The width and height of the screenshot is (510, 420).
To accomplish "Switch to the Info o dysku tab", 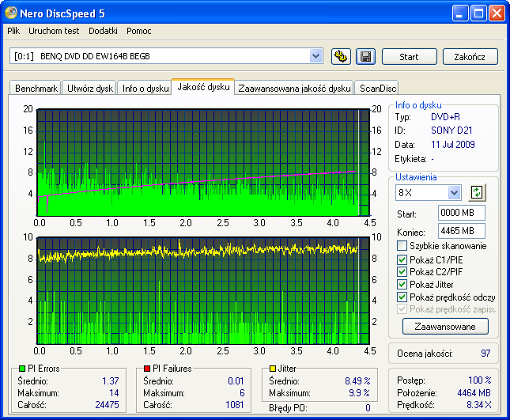I will pos(145,88).
